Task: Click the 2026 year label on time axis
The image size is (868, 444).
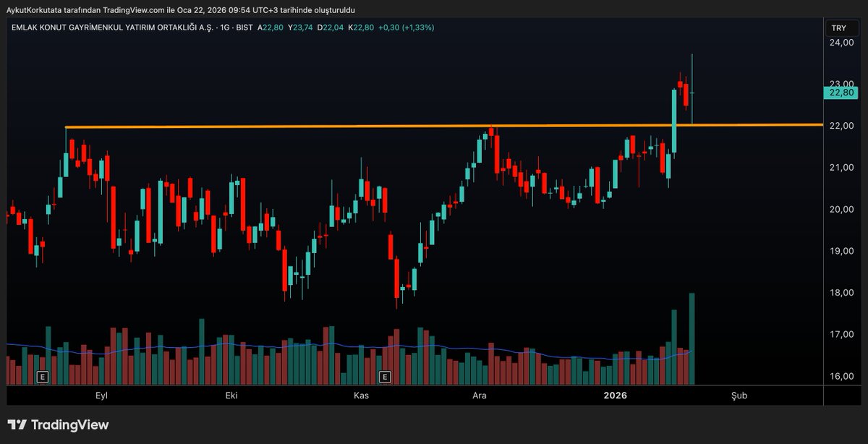Action: point(616,396)
